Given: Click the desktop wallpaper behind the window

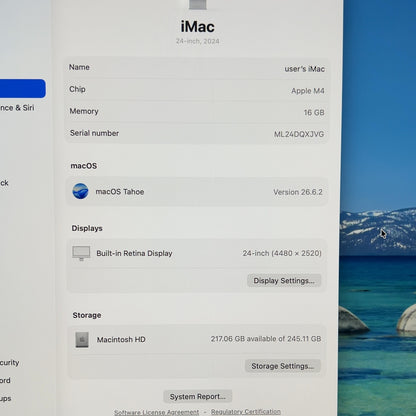Looking at the screenshot, I should [x=378, y=133].
